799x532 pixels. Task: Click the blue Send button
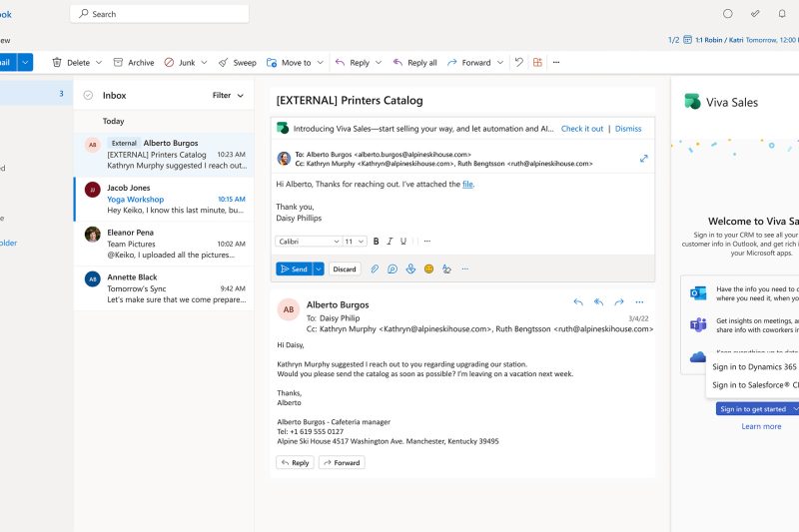point(294,268)
